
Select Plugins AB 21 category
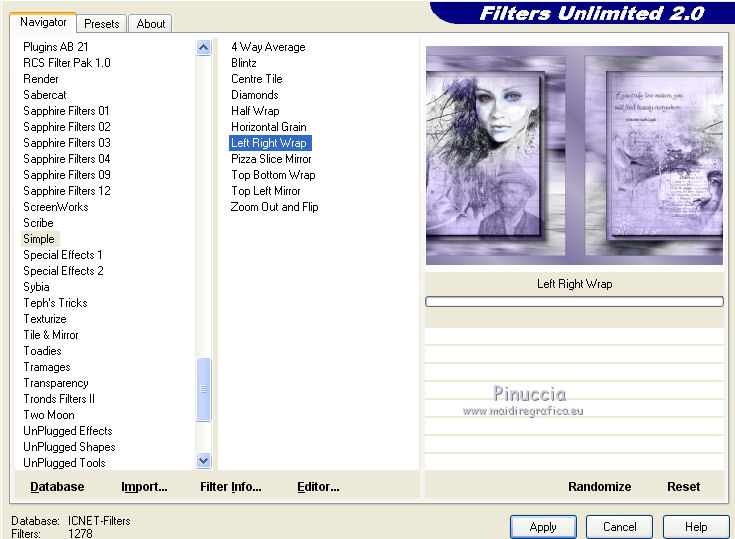55,47
